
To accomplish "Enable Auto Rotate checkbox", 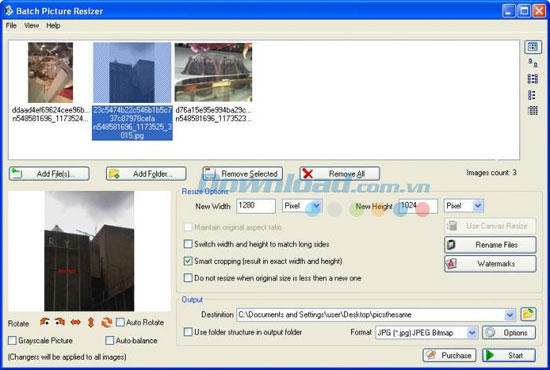I will (120, 322).
